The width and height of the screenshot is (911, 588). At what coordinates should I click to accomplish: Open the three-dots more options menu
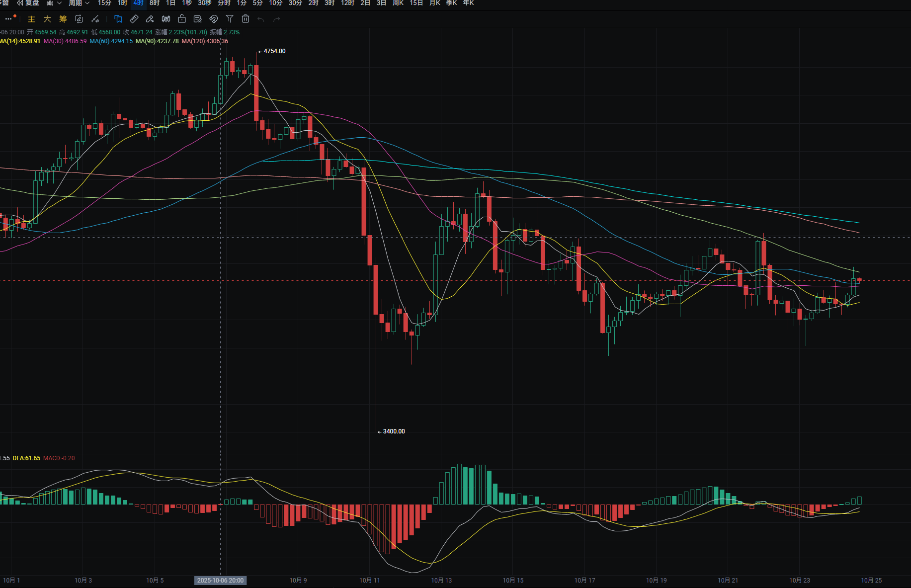8,19
